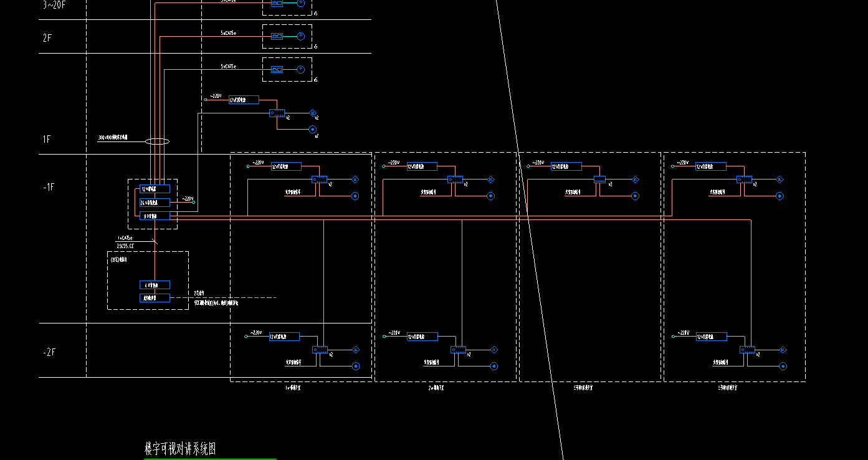Viewport: 868px width, 460px height.
Task: Click the 12V power box in first -2F zone
Action: click(x=284, y=337)
